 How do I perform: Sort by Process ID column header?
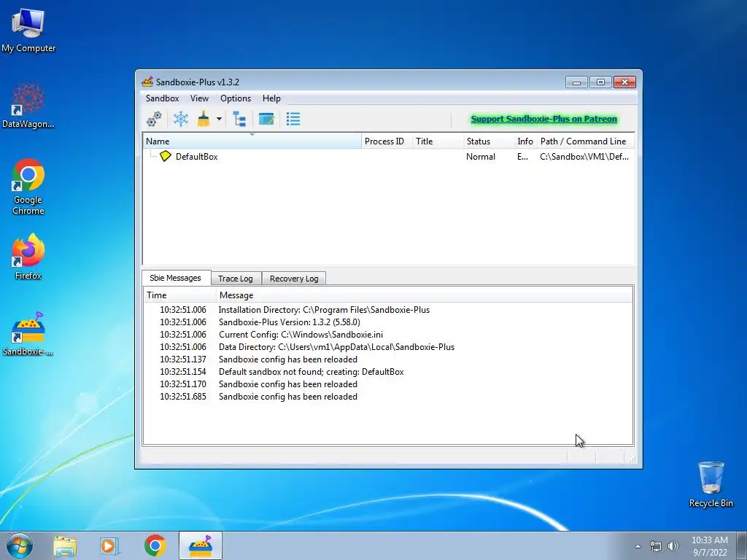[387, 141]
